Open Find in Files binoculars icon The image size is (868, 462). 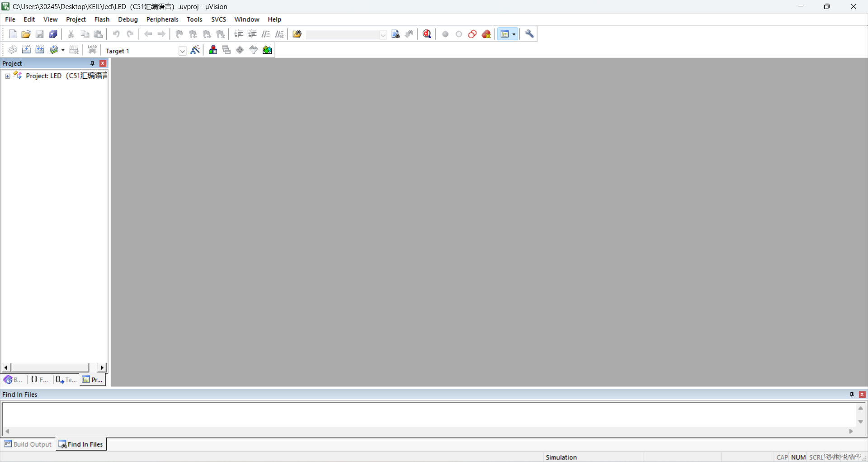(297, 34)
